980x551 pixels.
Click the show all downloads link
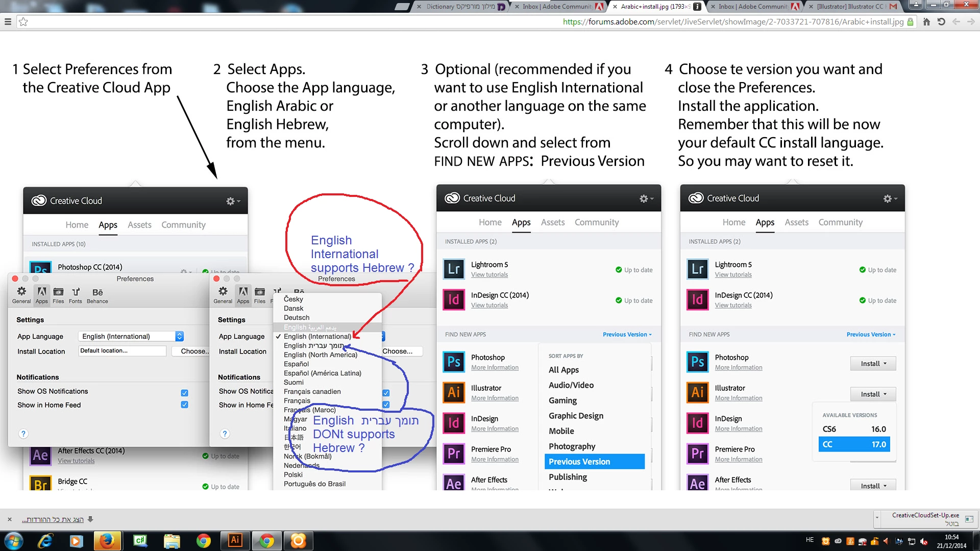(x=53, y=519)
